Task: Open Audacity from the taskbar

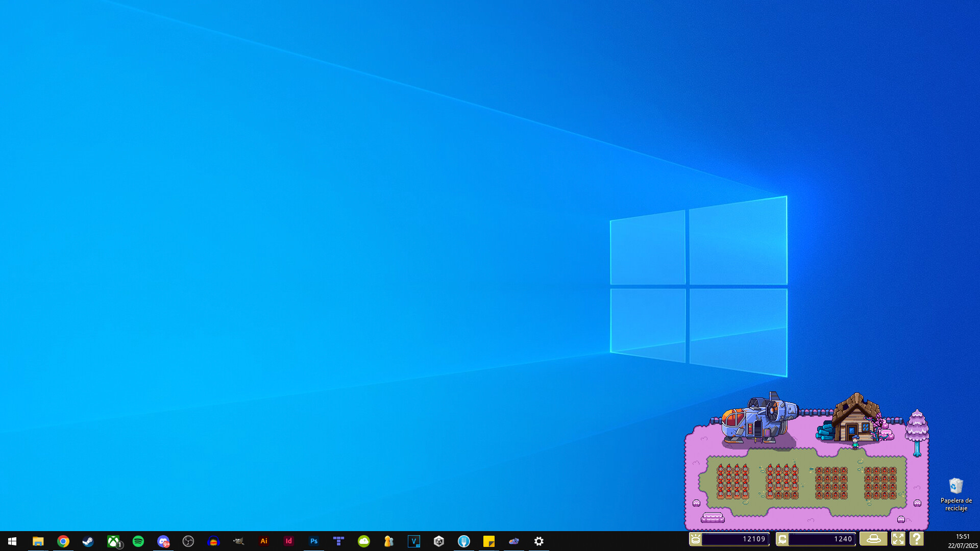Action: click(x=213, y=541)
